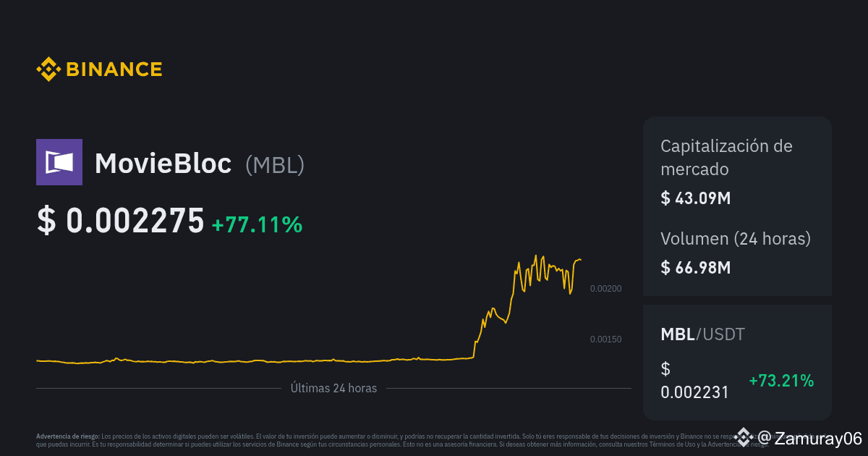Click the $ 43.09M market cap value
This screenshot has height=456, width=868.
pos(696,198)
